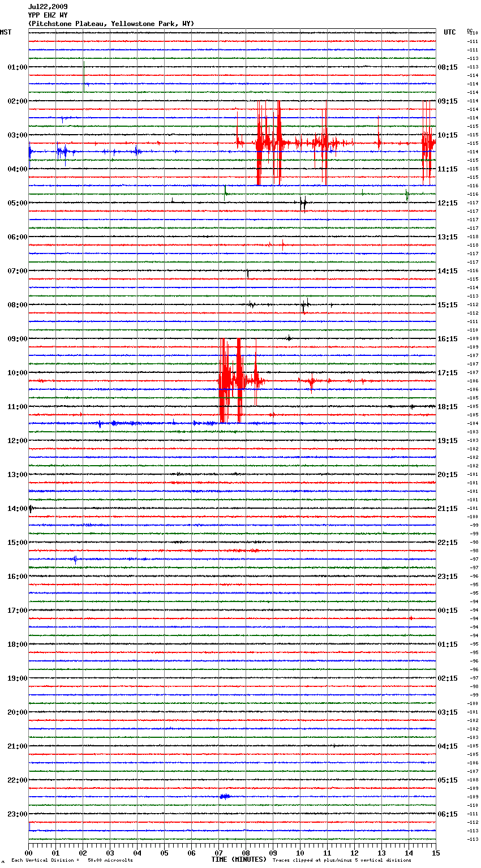
Task: Click the 10:00 MST time label
Action: click(x=18, y=373)
